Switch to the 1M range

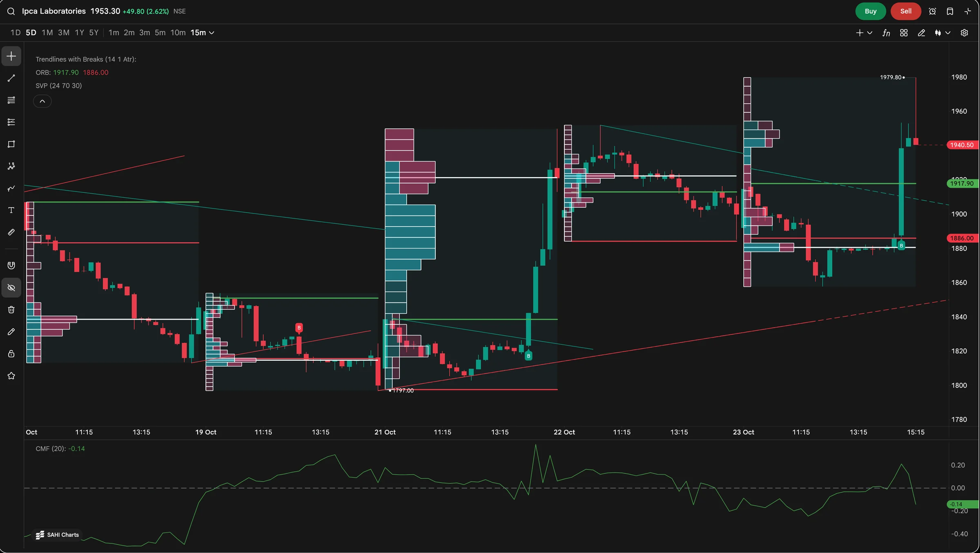coord(47,33)
